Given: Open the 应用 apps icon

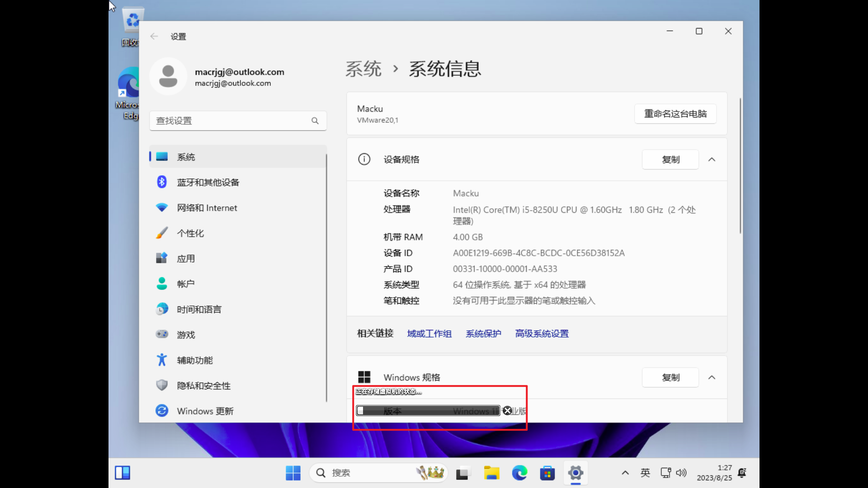Looking at the screenshot, I should 162,258.
